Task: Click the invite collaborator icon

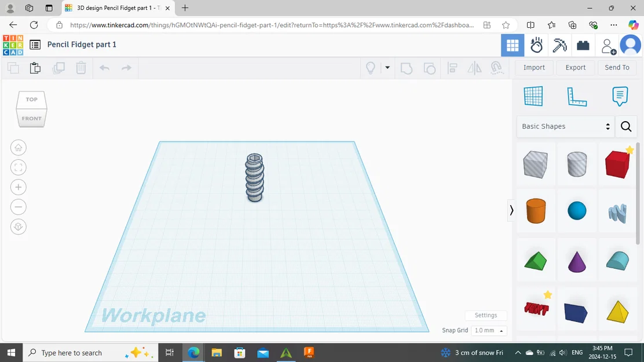Action: pyautogui.click(x=608, y=46)
